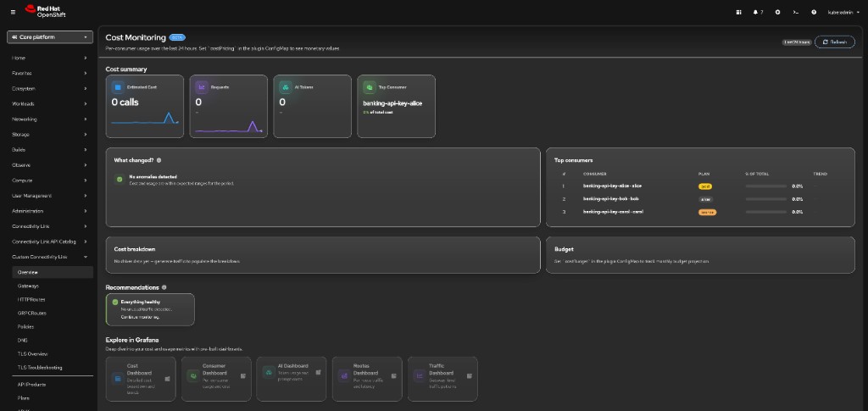Expand the User Management section
The width and height of the screenshot is (868, 411).
50,196
